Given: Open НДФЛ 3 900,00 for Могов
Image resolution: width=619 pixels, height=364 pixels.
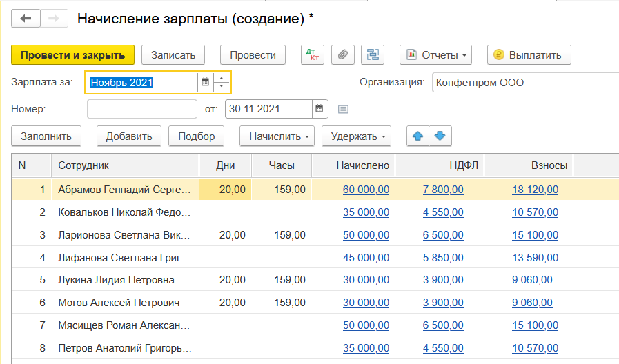Looking at the screenshot, I should pyautogui.click(x=443, y=303).
